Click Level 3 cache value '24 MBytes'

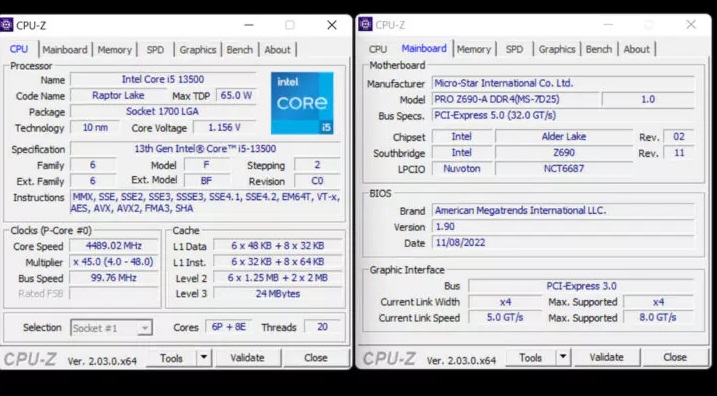click(x=278, y=294)
